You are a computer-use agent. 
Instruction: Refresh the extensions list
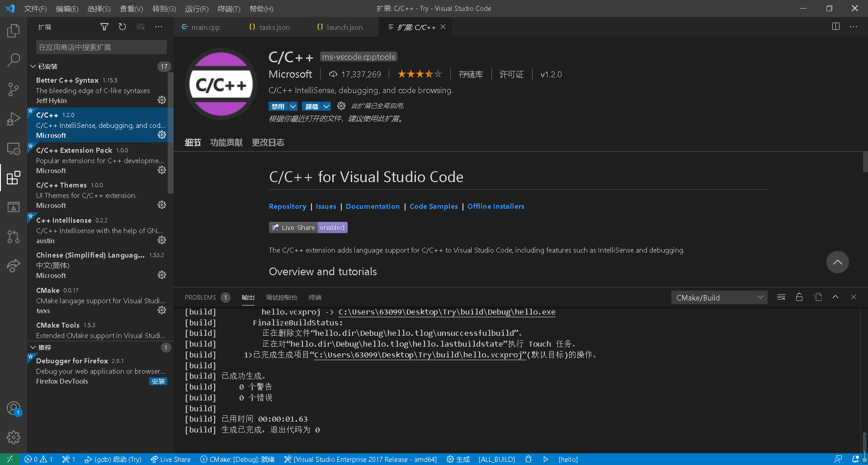123,27
